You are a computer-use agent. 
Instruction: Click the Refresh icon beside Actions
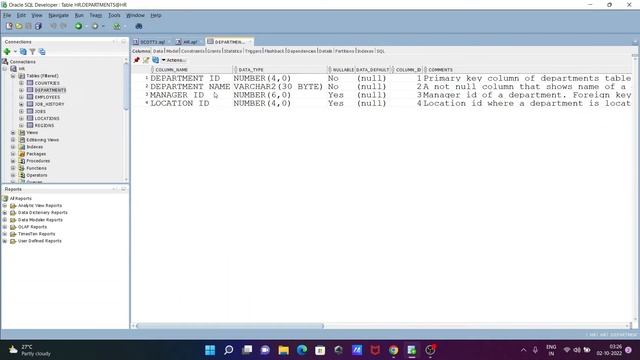pyautogui.click(x=156, y=60)
